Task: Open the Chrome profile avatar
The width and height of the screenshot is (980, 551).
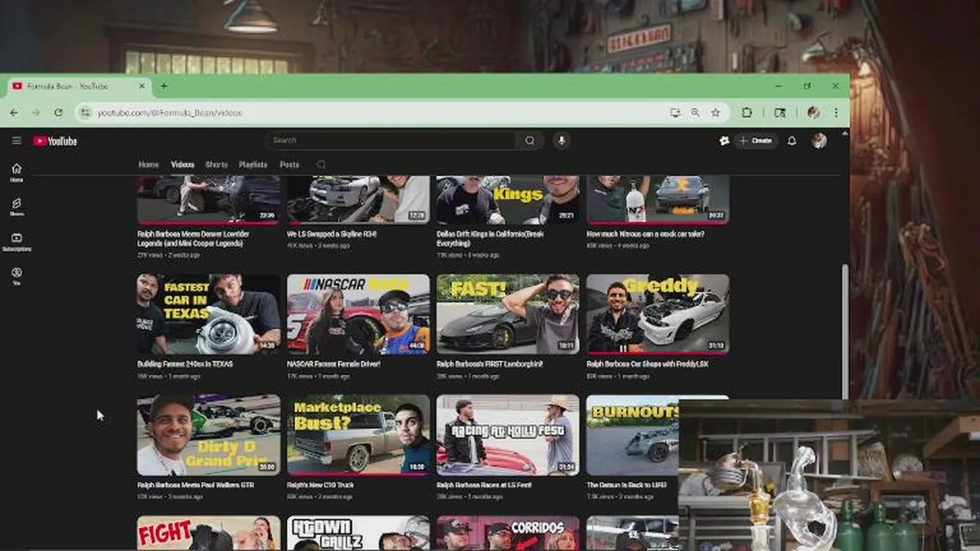Action: pos(813,112)
